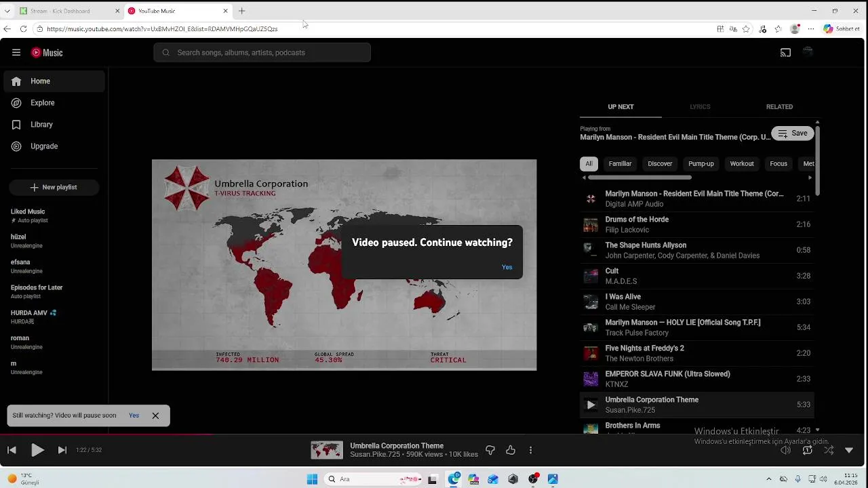Go back in the browser

point(7,29)
